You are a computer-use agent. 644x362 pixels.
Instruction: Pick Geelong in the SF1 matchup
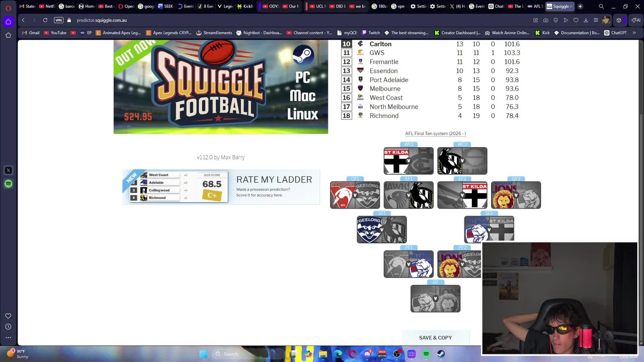click(369, 230)
